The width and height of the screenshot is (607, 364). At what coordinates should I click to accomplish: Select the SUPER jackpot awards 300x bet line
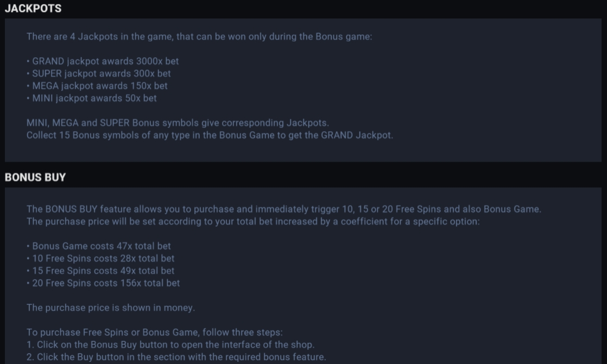[99, 73]
